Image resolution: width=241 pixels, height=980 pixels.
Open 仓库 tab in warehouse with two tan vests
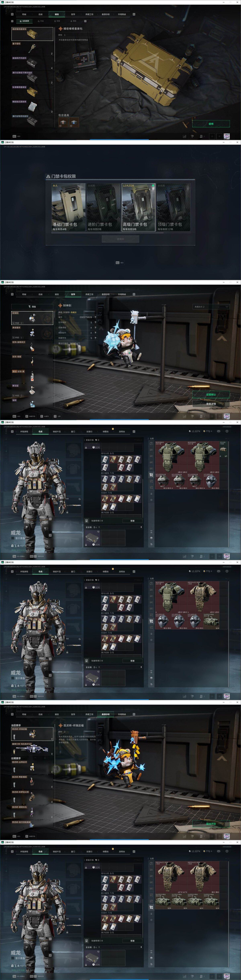click(40, 851)
